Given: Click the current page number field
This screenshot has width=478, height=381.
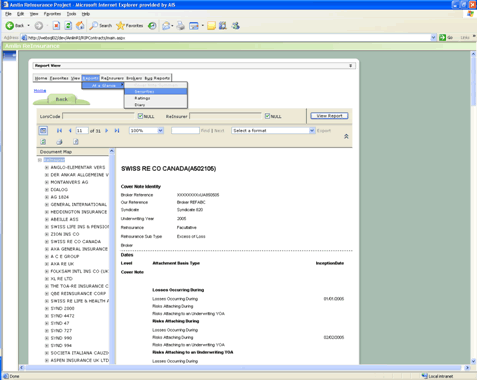Looking at the screenshot, I should 82,131.
